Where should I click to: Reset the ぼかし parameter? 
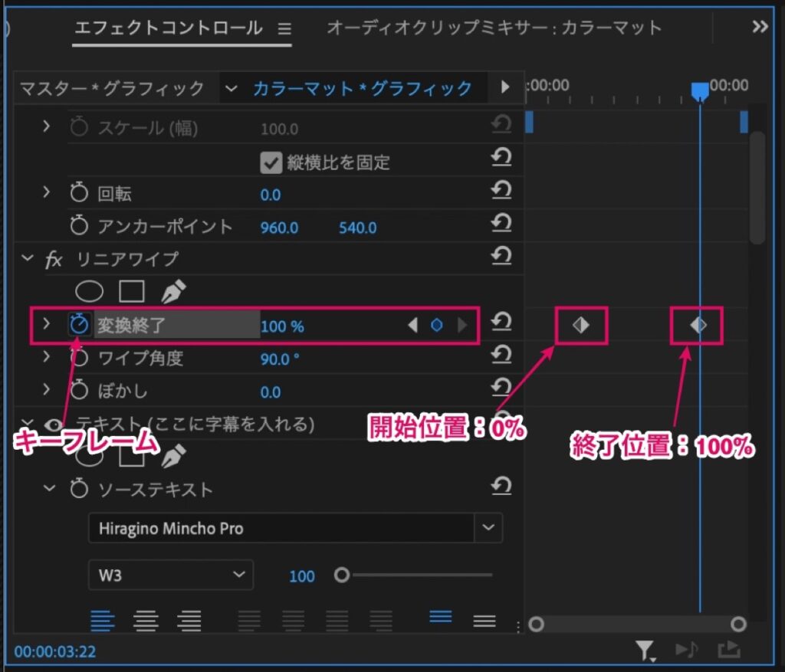[x=501, y=387]
